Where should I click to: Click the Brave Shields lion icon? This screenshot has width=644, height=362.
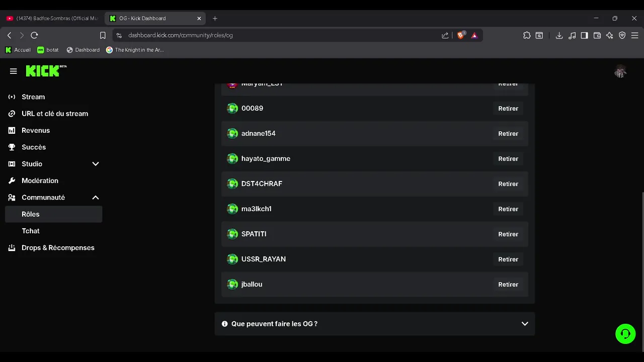click(460, 35)
